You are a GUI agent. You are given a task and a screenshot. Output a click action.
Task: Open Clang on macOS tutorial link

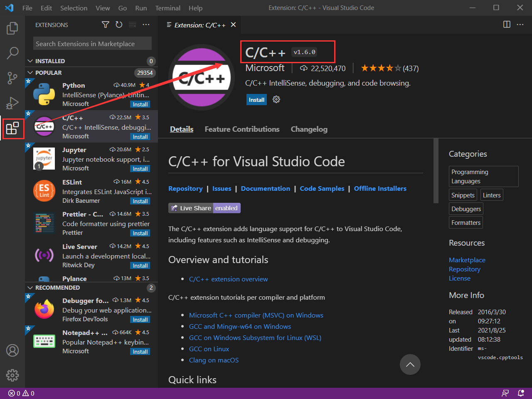point(214,360)
